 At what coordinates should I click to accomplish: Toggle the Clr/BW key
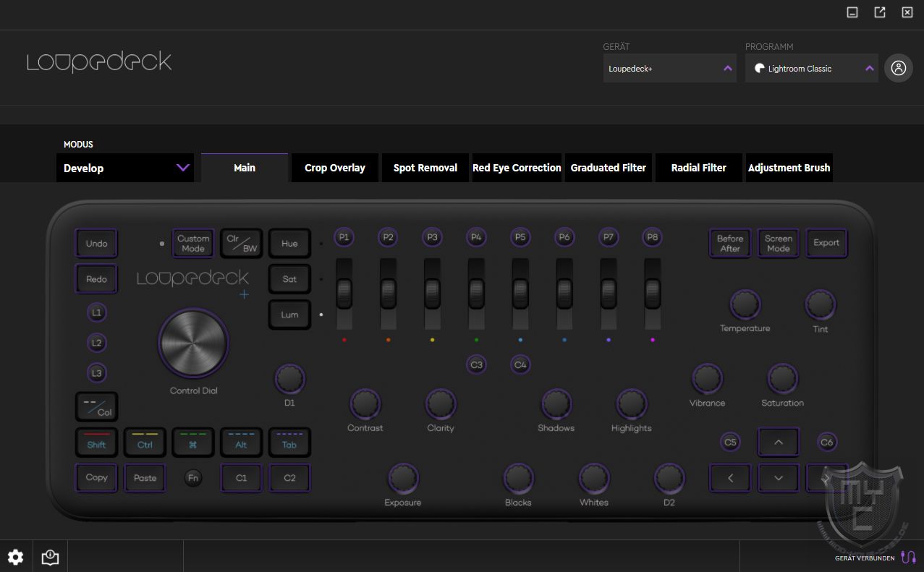point(242,243)
